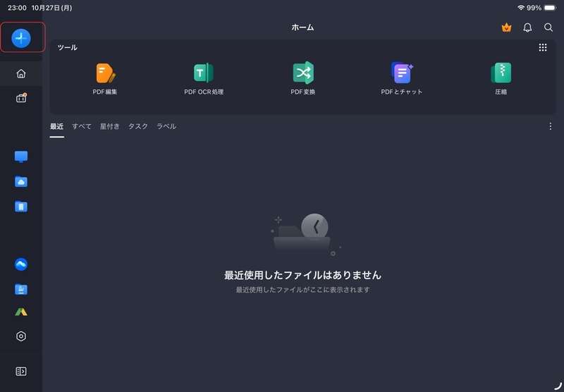Switch to the すべて tab

tap(82, 126)
